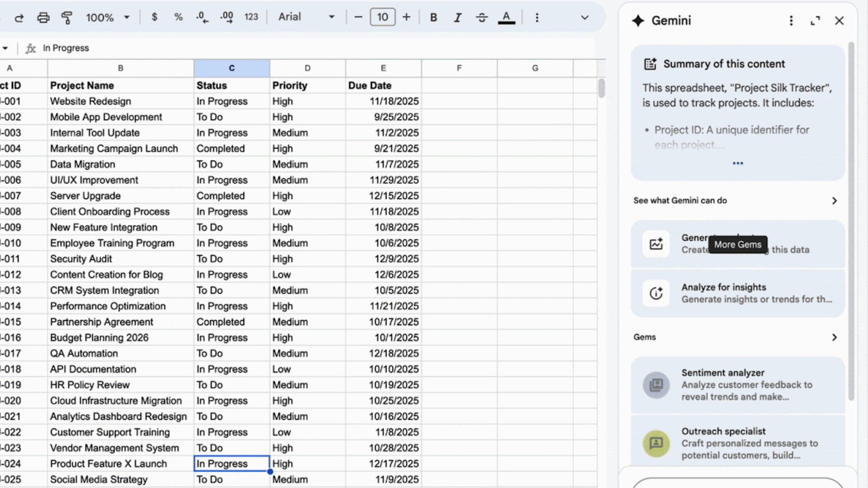The width and height of the screenshot is (868, 488).
Task: Expand the Gemini panel
Action: click(x=815, y=21)
